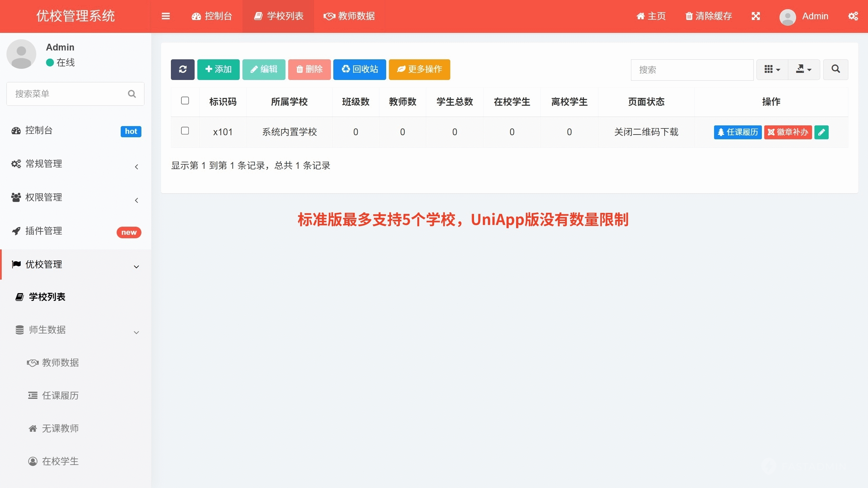Switch to the 控制台 top tab
Image resolution: width=868 pixels, height=488 pixels.
click(212, 16)
